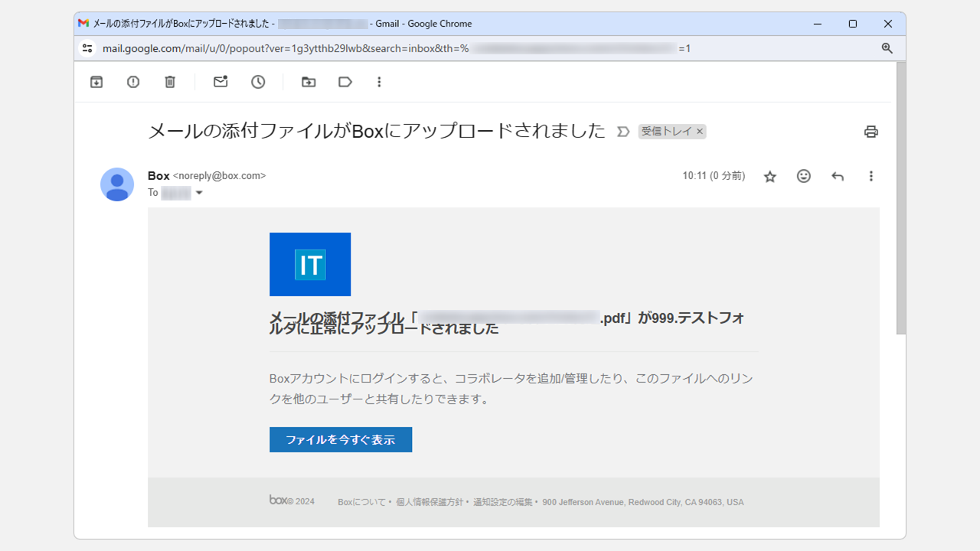
Task: Open the toolbar more options menu
Action: pos(379,82)
